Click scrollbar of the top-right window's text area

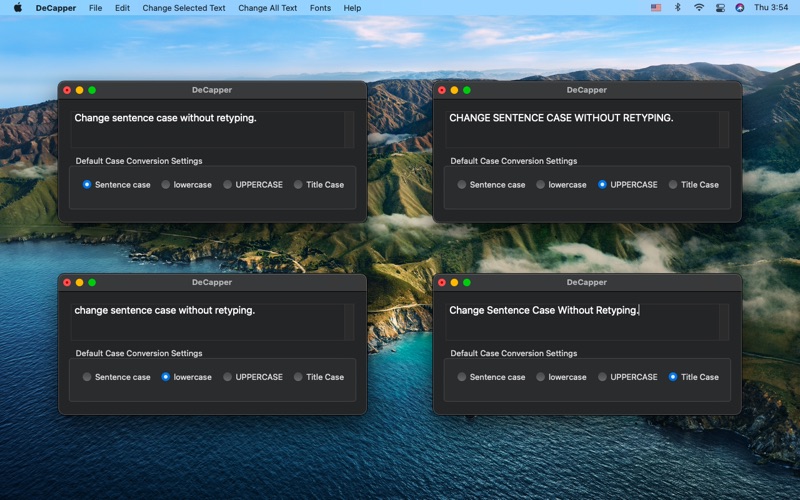coord(724,130)
